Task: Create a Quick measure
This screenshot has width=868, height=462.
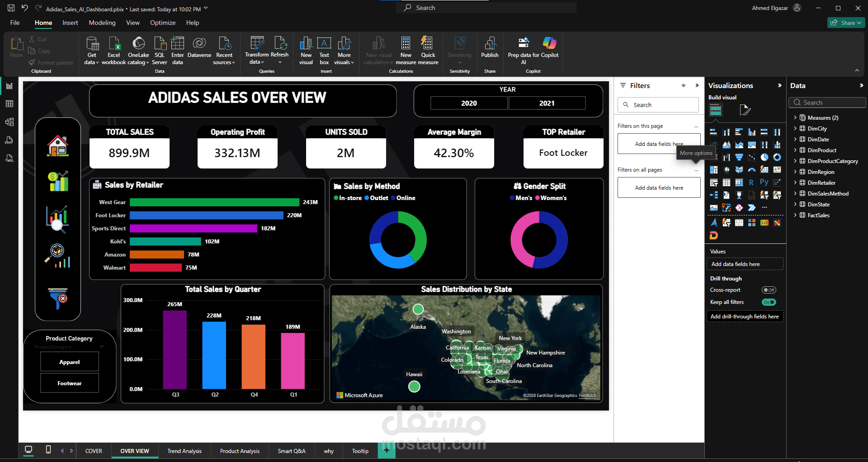Action: pyautogui.click(x=428, y=51)
